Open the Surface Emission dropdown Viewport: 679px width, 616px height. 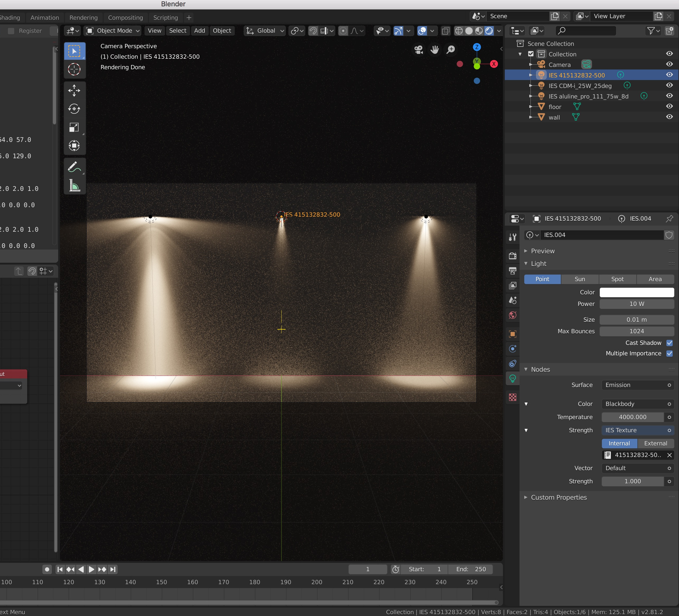(x=638, y=385)
